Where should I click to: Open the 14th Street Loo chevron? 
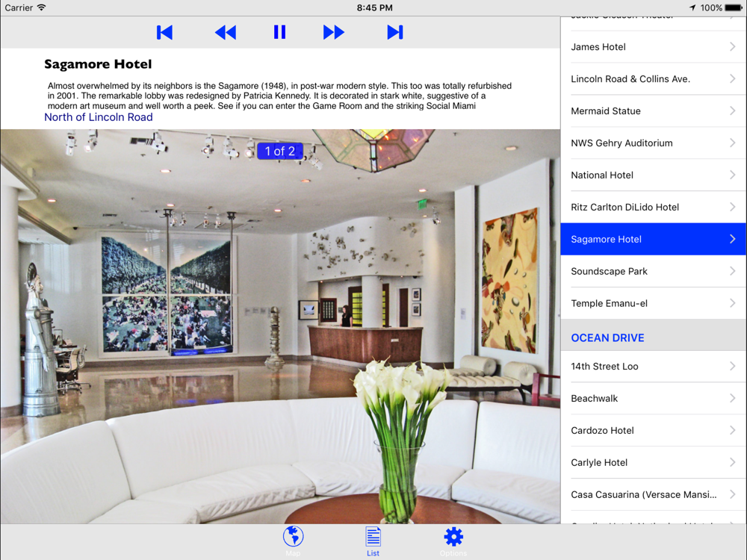[732, 366]
